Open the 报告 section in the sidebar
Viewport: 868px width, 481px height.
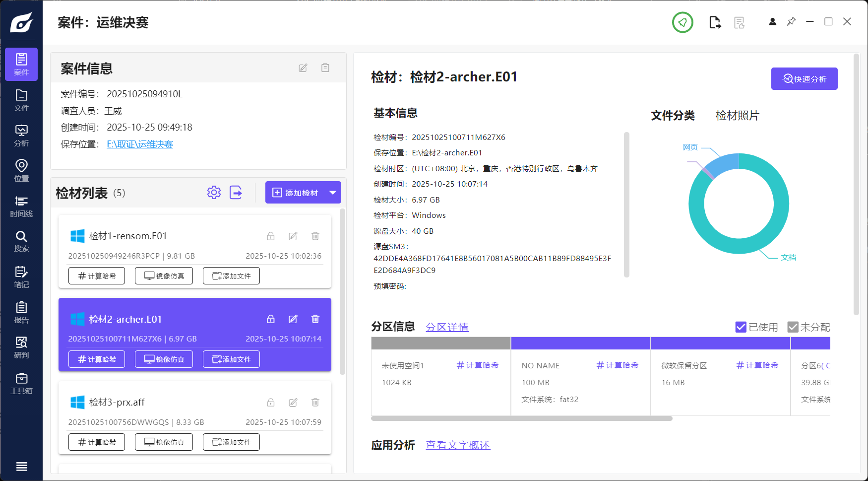pos(21,312)
